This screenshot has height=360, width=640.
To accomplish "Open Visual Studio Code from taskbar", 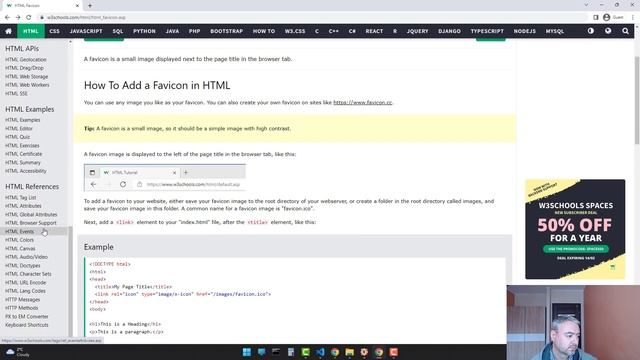I will pyautogui.click(x=320, y=352).
